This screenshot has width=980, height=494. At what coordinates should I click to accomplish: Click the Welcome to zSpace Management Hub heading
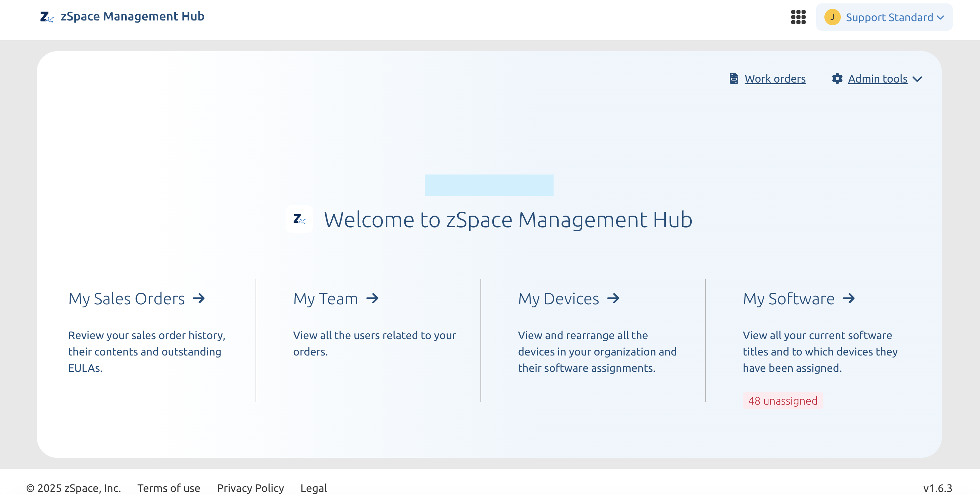click(508, 219)
